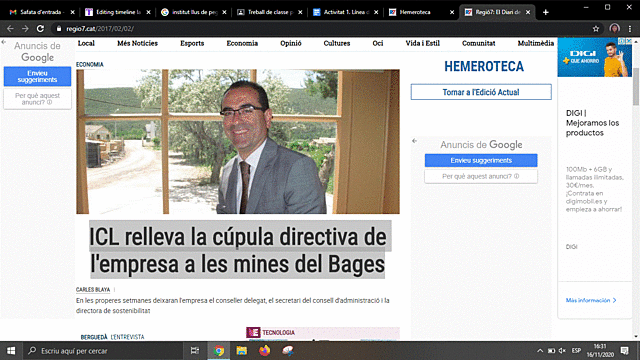This screenshot has width=640, height=360.
Task: Close the Activitat 1. Linea tab
Action: click(x=376, y=12)
